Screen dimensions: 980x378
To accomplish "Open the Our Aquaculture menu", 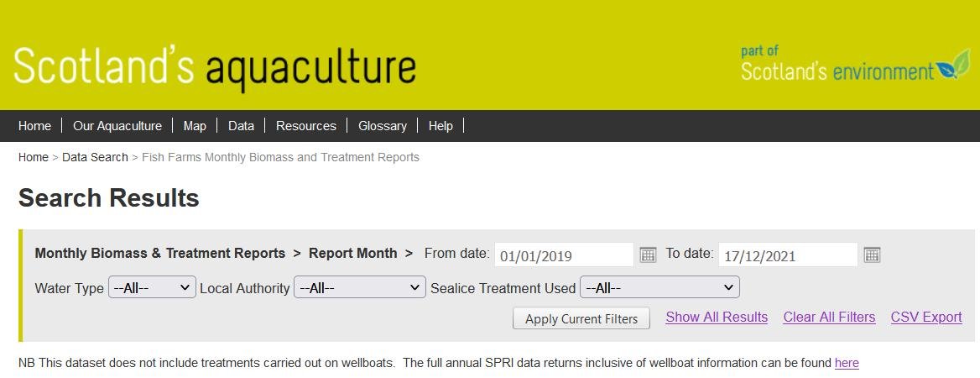I will pos(117,126).
